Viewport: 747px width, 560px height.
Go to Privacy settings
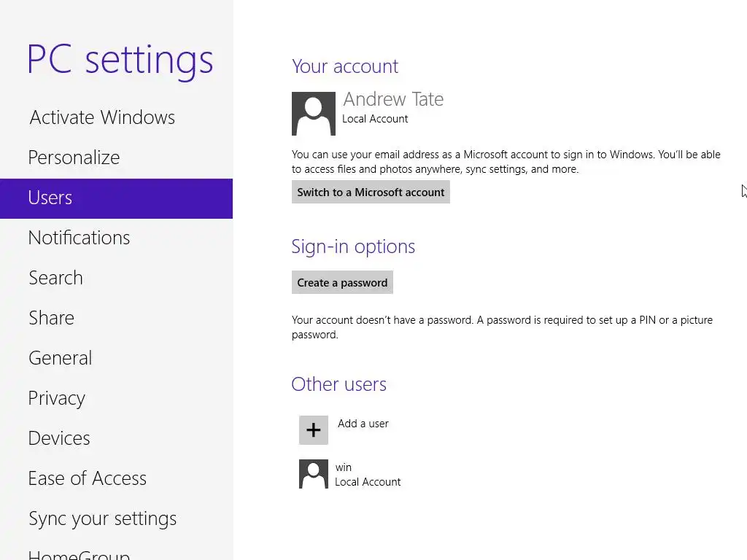57,398
